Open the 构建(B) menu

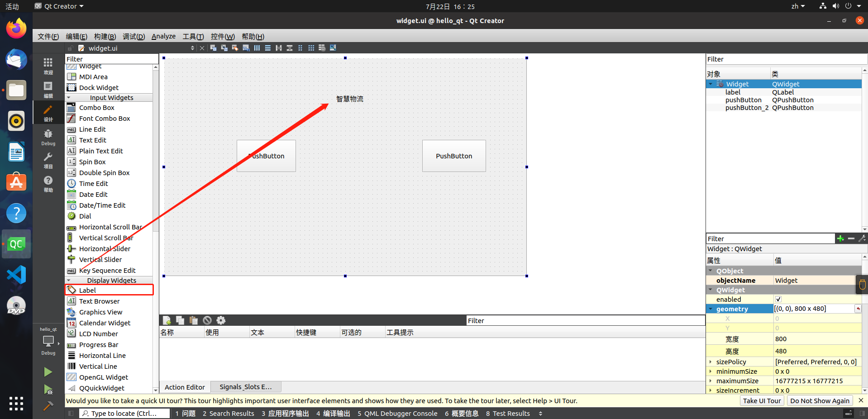[105, 37]
